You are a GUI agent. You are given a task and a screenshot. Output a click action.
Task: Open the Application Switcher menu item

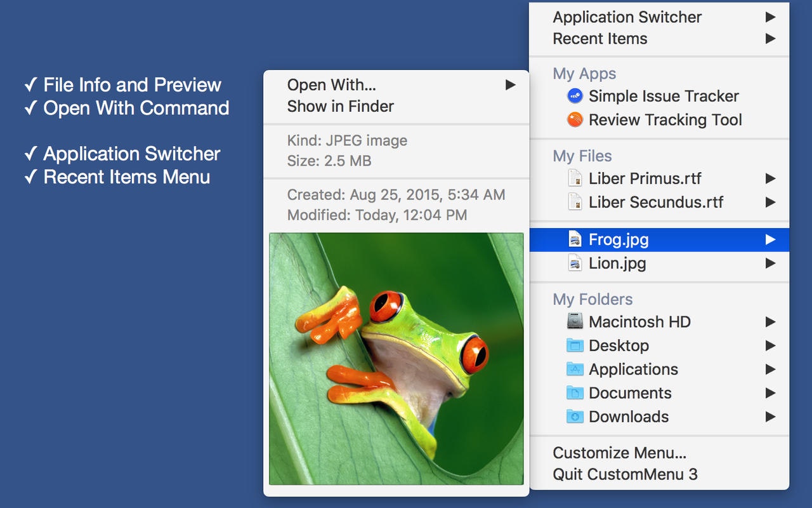pyautogui.click(x=659, y=17)
